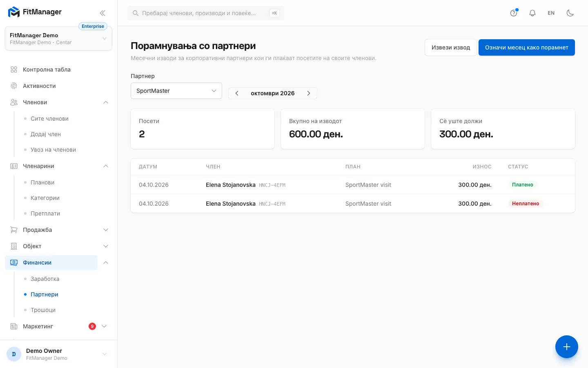Select Партнери in the sidebar

(x=45, y=294)
